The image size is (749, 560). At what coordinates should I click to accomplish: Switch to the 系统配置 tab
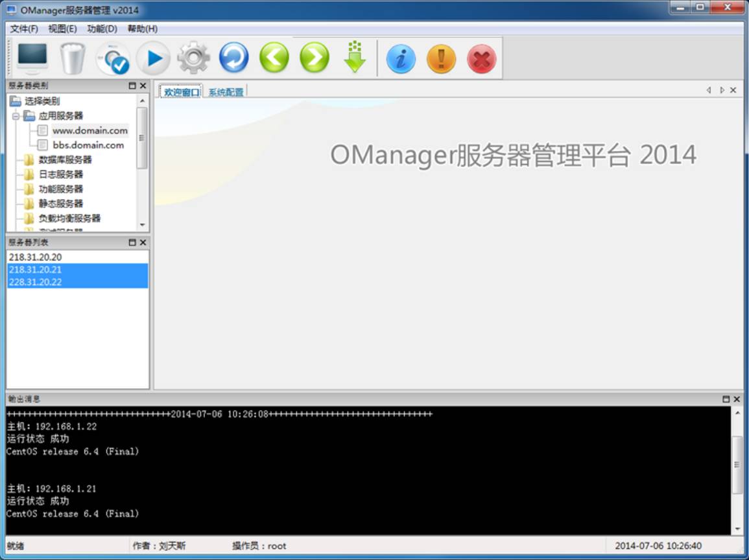[x=226, y=90]
